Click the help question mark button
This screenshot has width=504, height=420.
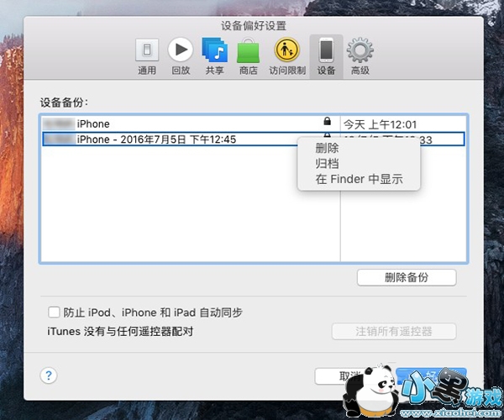49,375
